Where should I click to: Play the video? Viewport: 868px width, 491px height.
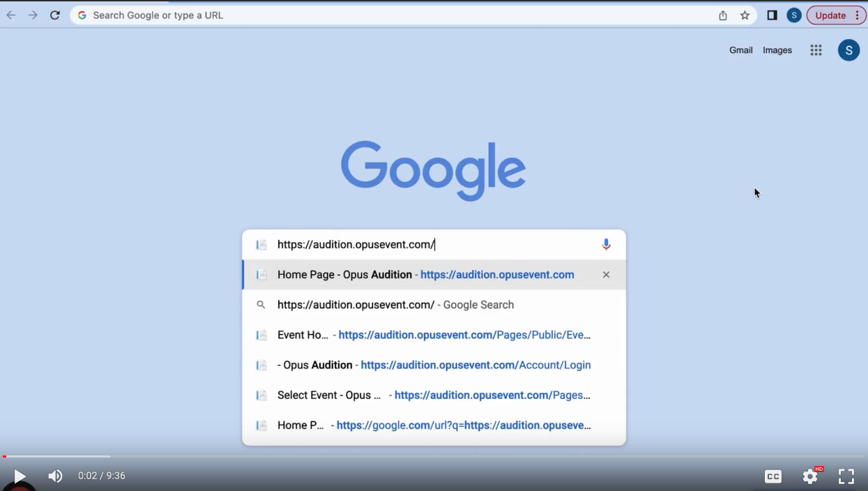click(x=20, y=476)
